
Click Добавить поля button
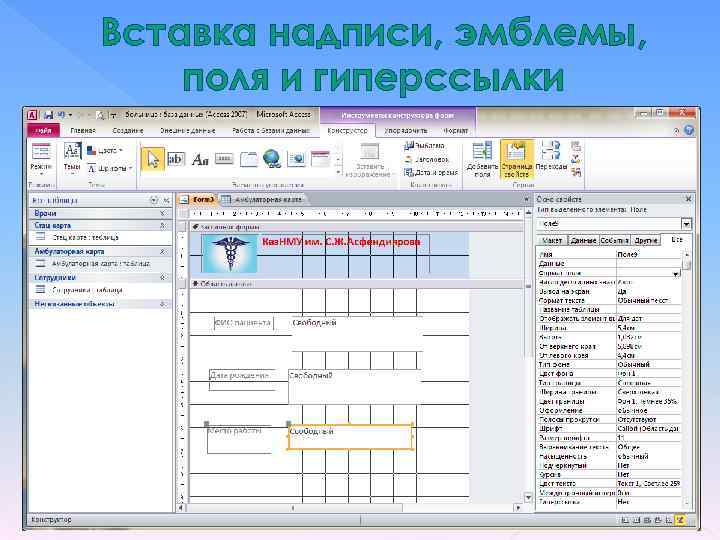click(x=482, y=160)
